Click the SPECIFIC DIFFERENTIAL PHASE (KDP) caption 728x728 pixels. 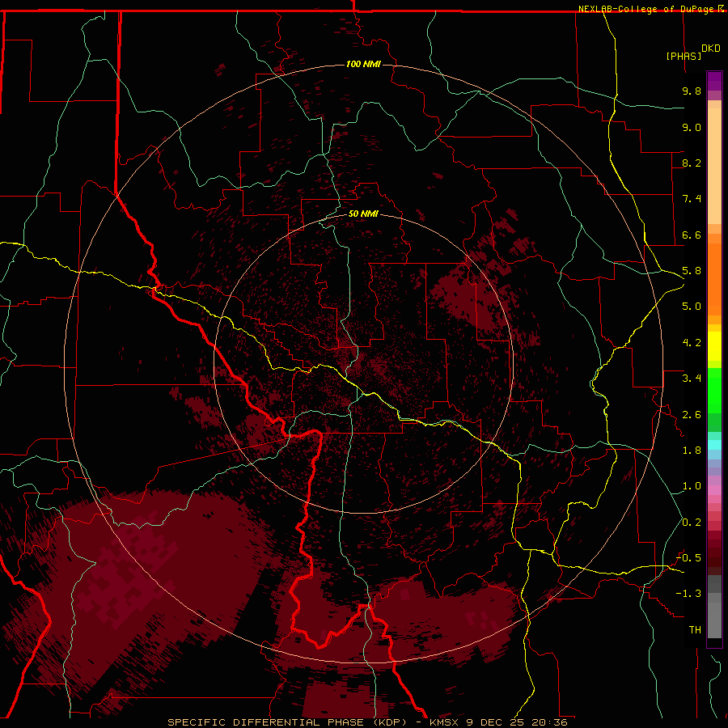tap(287, 722)
